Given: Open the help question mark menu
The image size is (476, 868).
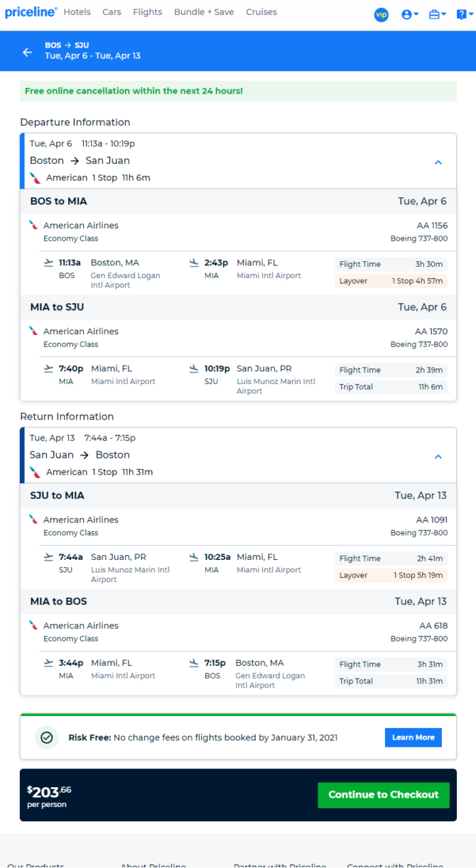Looking at the screenshot, I should (463, 14).
